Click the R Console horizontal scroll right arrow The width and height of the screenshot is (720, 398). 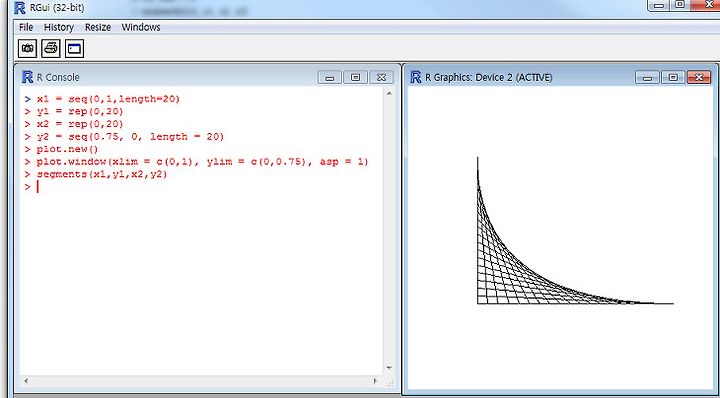point(375,381)
